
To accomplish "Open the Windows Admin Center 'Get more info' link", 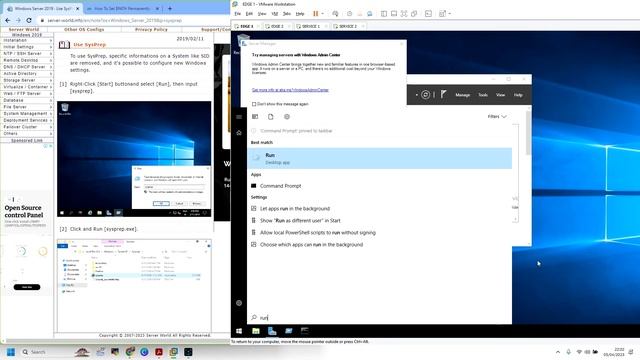I will pyautogui.click(x=290, y=90).
